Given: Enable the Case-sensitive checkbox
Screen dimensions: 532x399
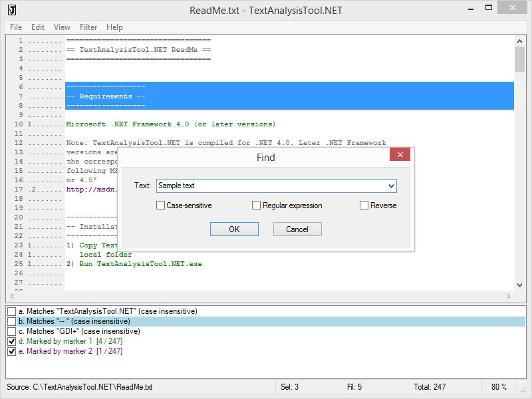Looking at the screenshot, I should 160,205.
